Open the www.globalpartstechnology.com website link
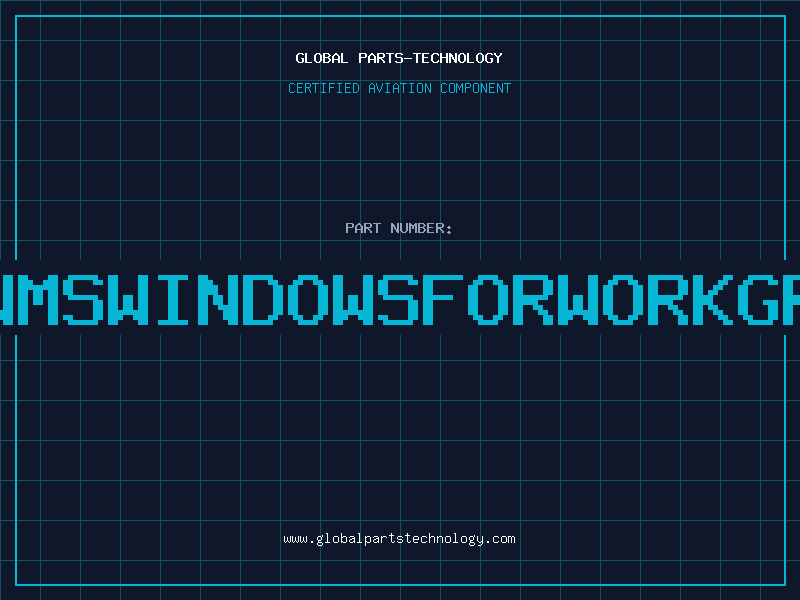Image resolution: width=800 pixels, height=600 pixels. tap(399, 539)
